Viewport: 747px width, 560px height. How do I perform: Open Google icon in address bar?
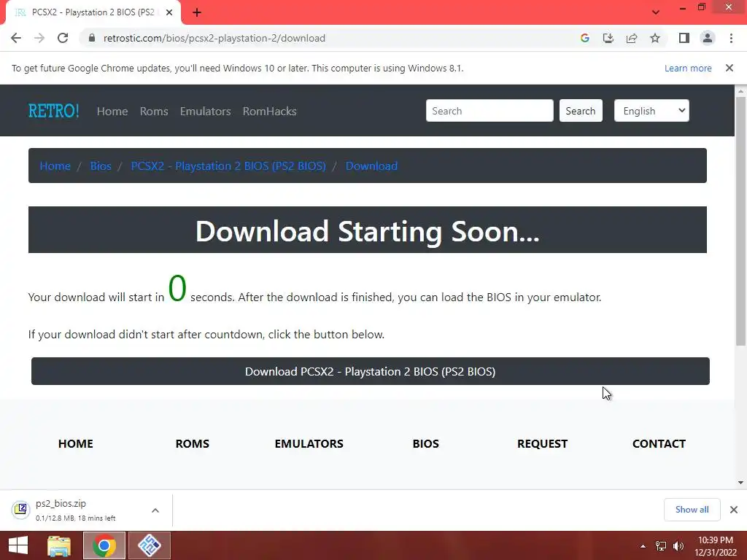point(584,38)
